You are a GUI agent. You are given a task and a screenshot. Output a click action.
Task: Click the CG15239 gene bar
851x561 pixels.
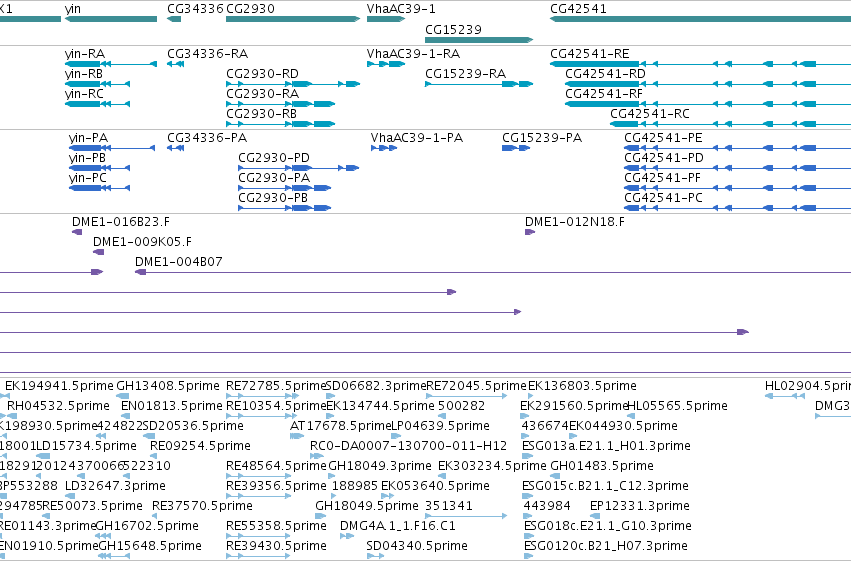click(x=479, y=40)
